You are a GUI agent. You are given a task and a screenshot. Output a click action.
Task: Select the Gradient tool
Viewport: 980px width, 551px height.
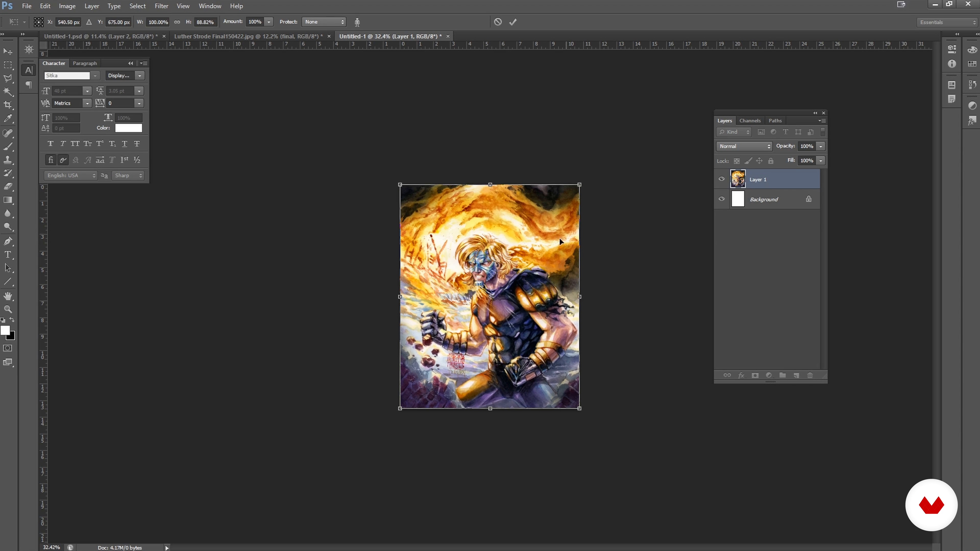(8, 200)
